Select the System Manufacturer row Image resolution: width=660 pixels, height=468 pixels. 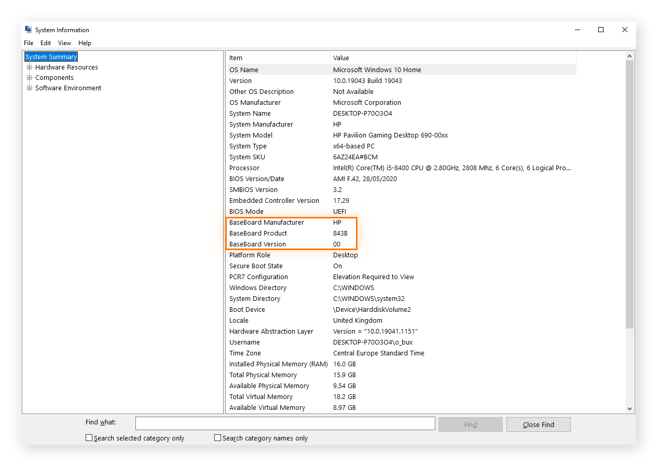pyautogui.click(x=402, y=125)
